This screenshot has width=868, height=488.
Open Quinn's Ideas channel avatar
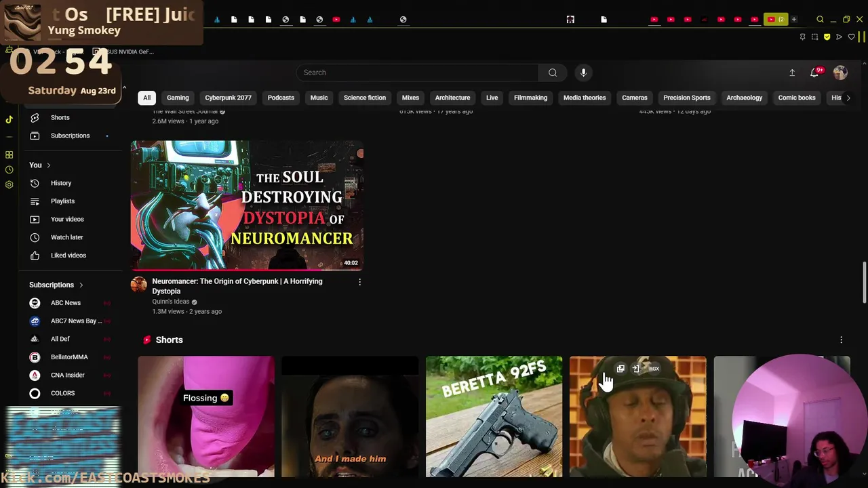(x=139, y=285)
